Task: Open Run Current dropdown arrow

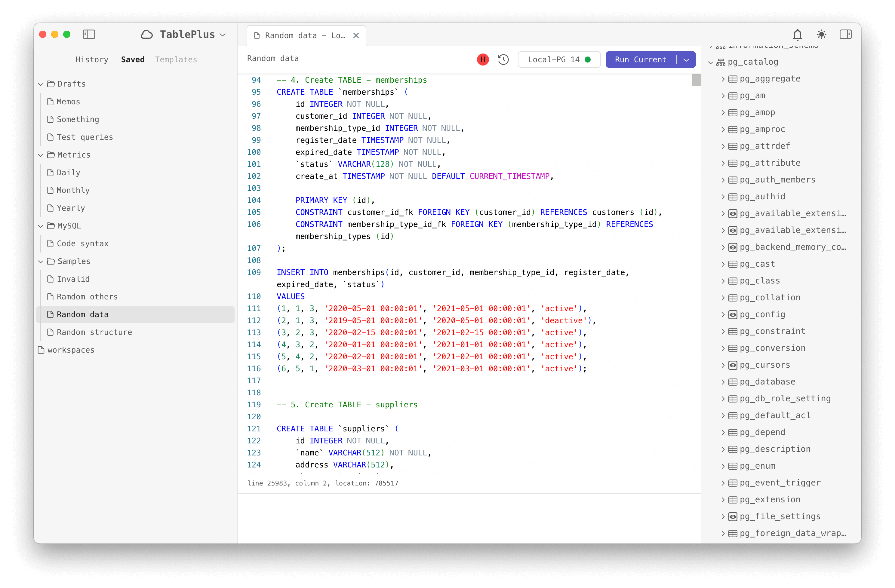Action: point(686,60)
